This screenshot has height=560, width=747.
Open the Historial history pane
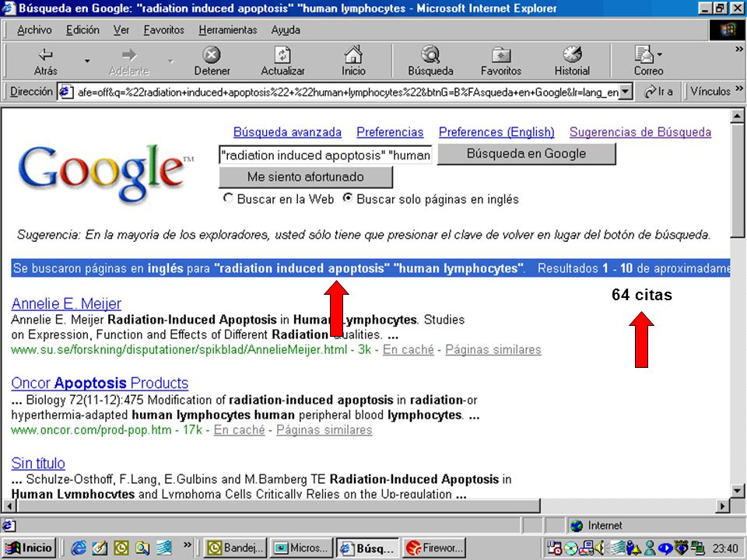[572, 61]
